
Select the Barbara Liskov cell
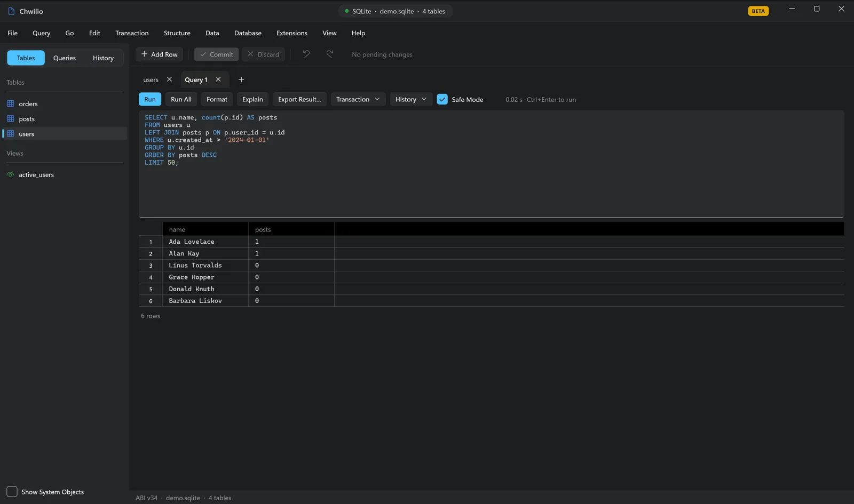point(205,300)
